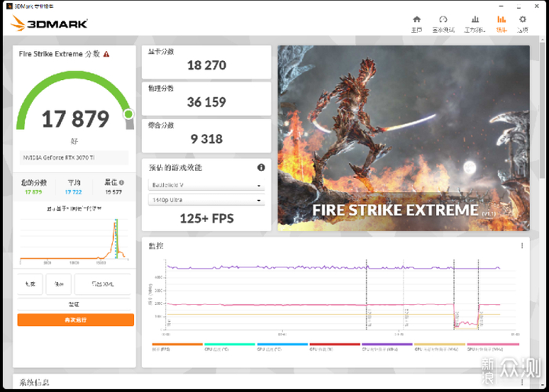The height and width of the screenshot is (392, 549).
Task: Open the Benchmarks tab in the top navigation
Action: [x=443, y=24]
